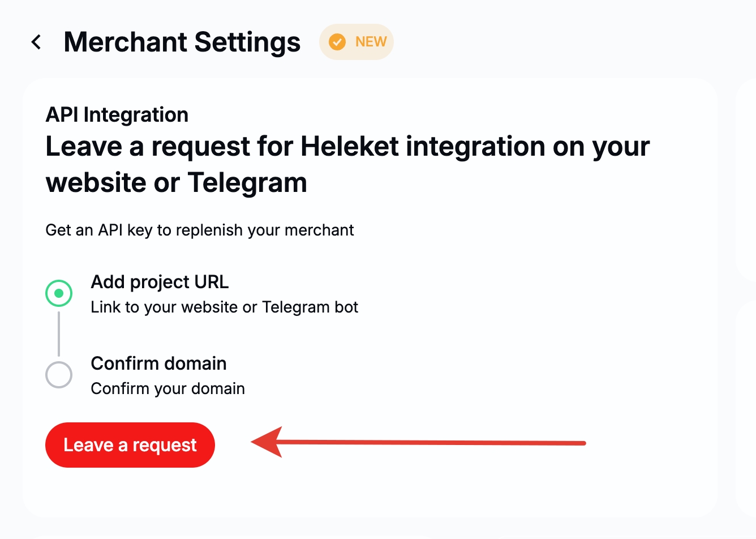The height and width of the screenshot is (539, 756).
Task: Go back using the left chevron arrow
Action: pyautogui.click(x=36, y=42)
